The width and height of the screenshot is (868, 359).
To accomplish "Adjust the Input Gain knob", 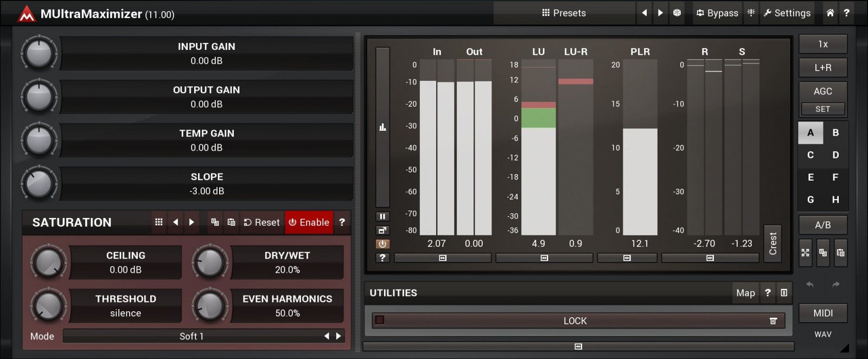I will point(39,53).
